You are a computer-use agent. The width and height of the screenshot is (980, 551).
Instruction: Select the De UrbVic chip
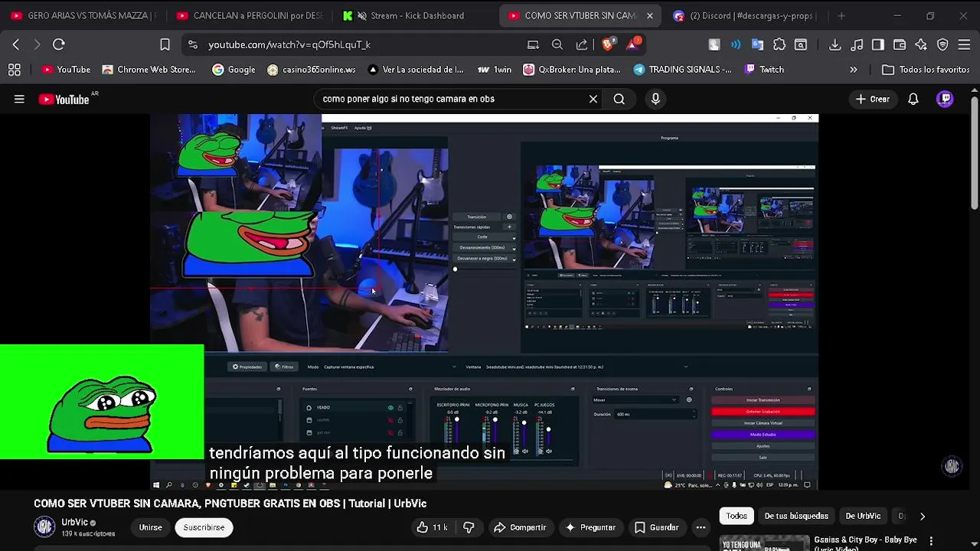point(863,516)
